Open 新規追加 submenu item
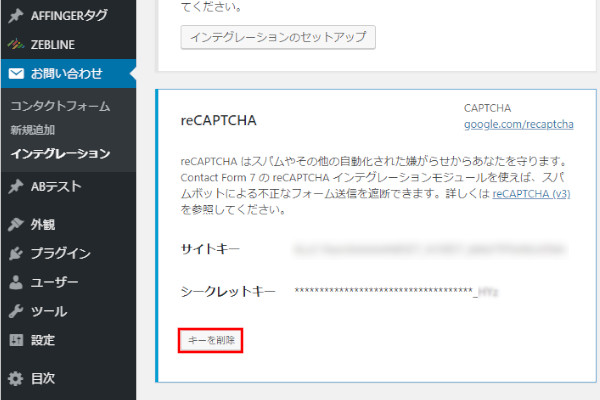 pyautogui.click(x=33, y=130)
